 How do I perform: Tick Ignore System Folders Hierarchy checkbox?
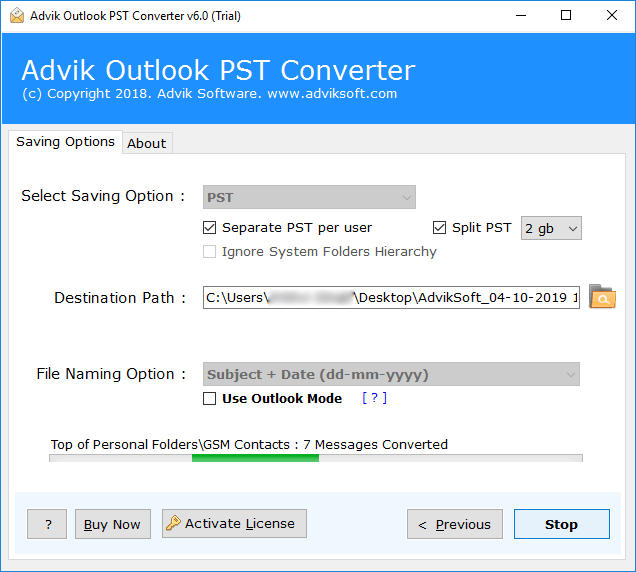click(x=209, y=252)
